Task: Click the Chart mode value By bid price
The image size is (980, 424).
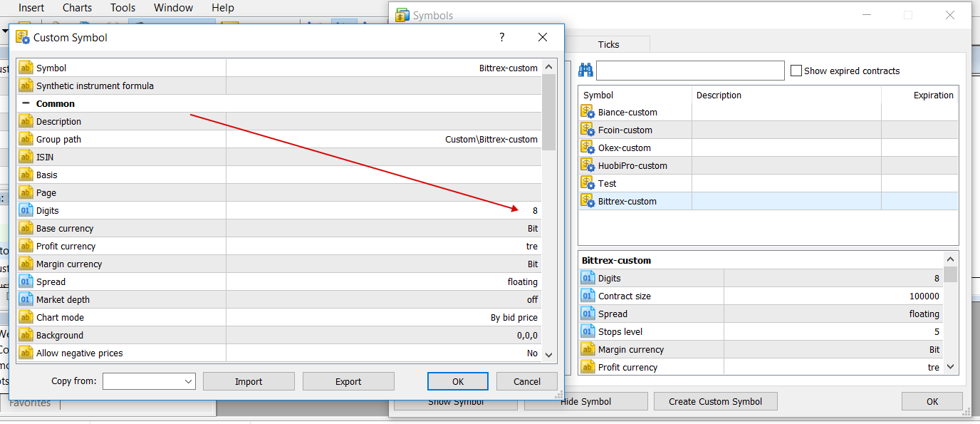Action: pyautogui.click(x=514, y=317)
